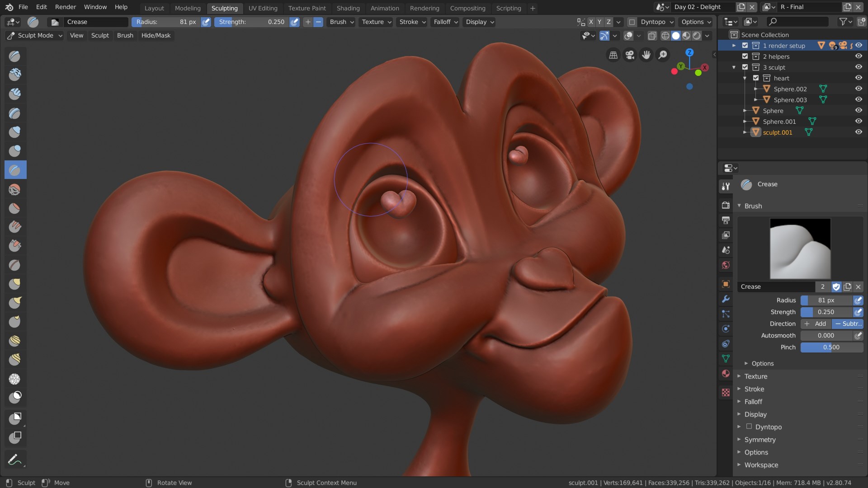The image size is (868, 488).
Task: Click the Dyntopo dropdown menu
Action: coord(657,21)
